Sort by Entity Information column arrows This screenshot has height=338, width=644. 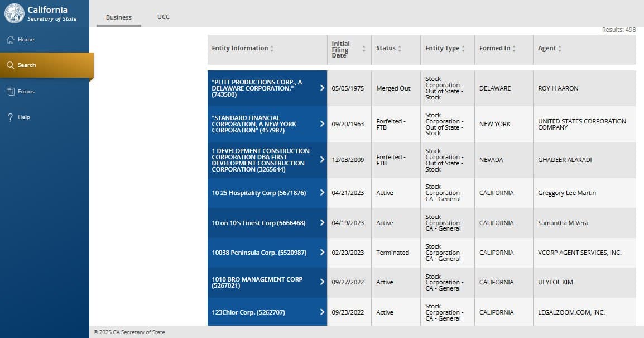[x=272, y=49]
